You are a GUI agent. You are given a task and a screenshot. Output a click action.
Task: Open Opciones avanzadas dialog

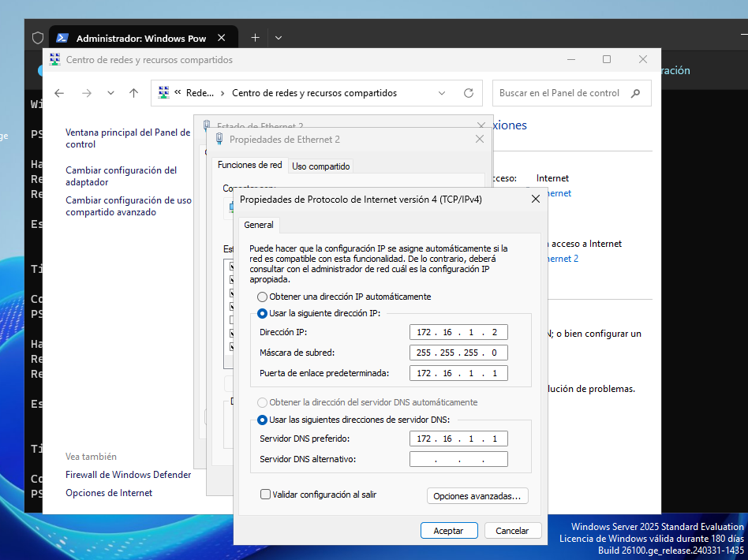click(477, 496)
